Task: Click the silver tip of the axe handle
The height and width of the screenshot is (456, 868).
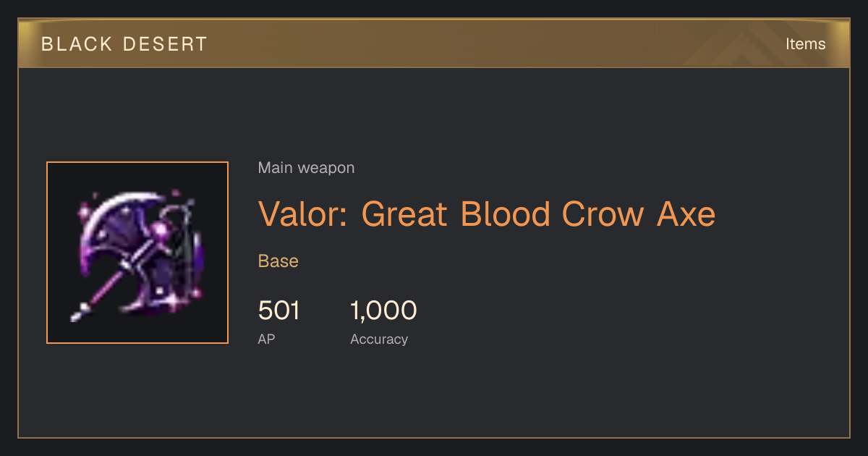Action: click(77, 315)
